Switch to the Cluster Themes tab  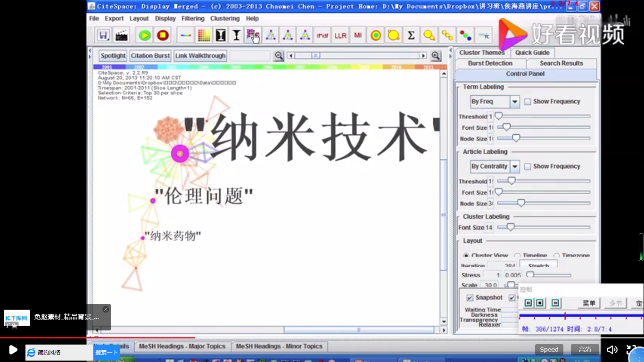[x=482, y=53]
